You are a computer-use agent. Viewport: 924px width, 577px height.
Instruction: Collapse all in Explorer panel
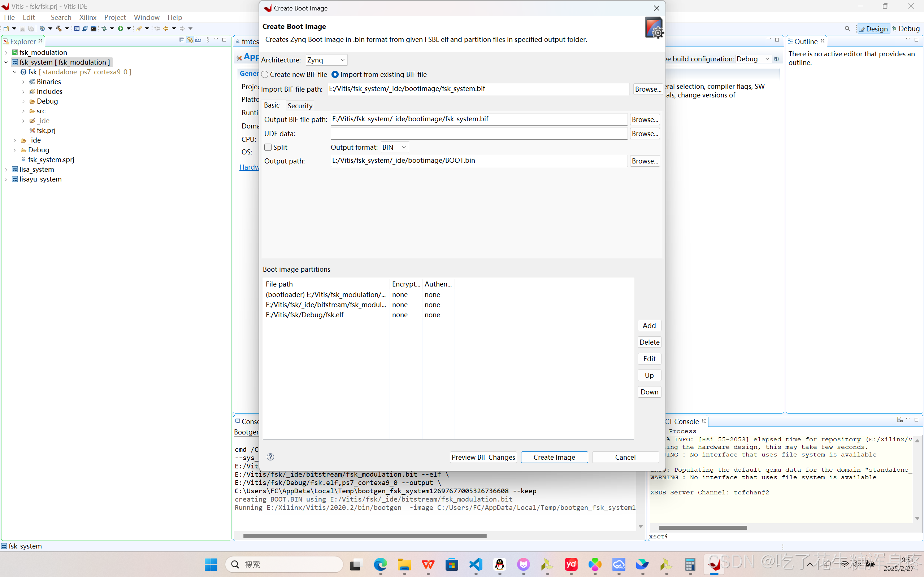point(182,40)
